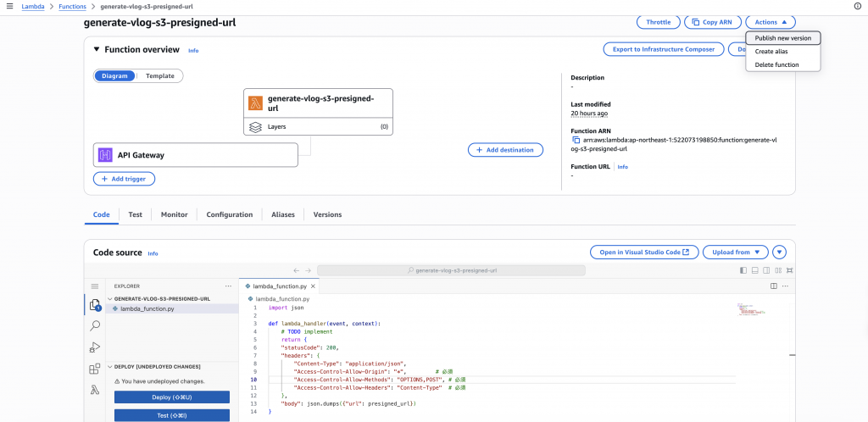This screenshot has width=868, height=422.
Task: Open Info link next to Code source
Action: (x=153, y=253)
